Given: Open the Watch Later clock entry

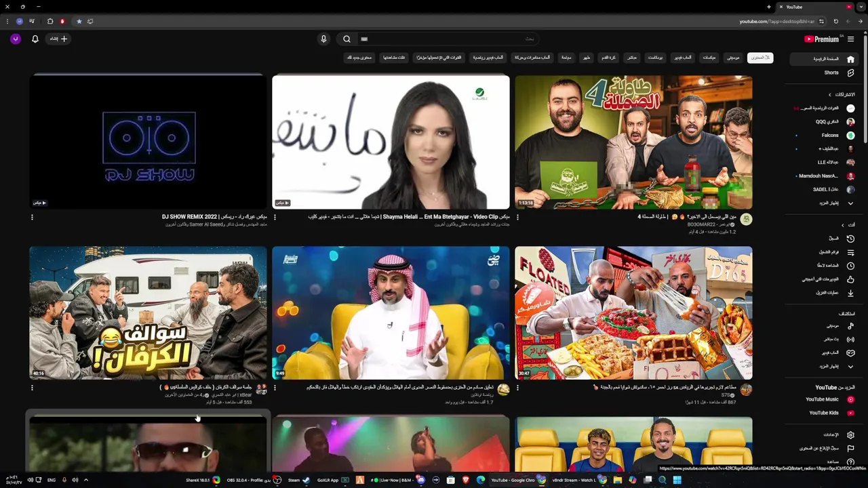Looking at the screenshot, I should tap(850, 266).
